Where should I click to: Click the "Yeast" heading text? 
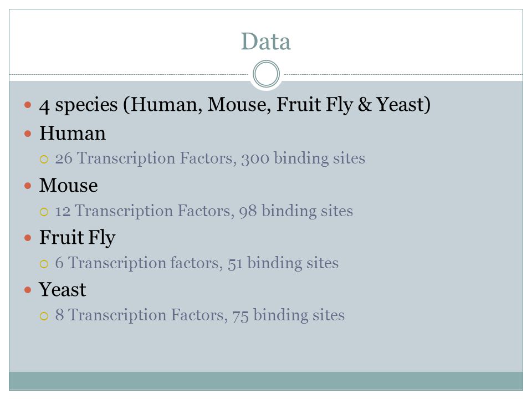63,289
